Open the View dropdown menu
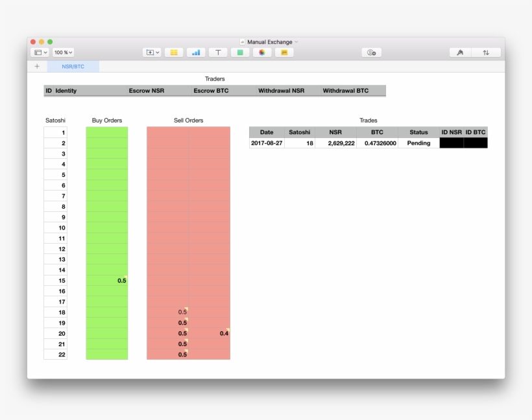The image size is (532, 420). (40, 52)
